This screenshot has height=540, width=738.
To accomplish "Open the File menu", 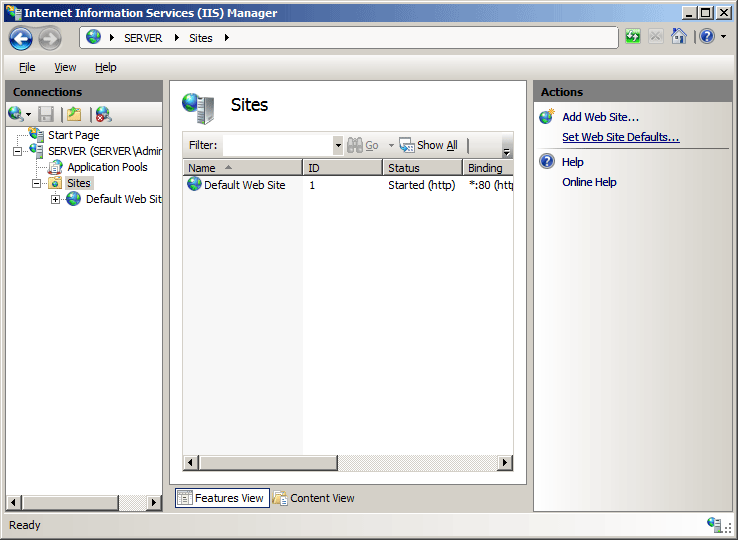I will [x=27, y=67].
